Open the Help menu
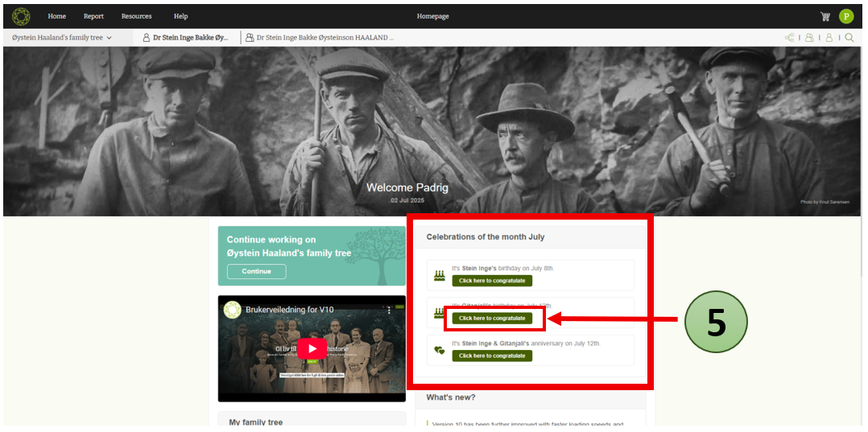 pos(180,16)
